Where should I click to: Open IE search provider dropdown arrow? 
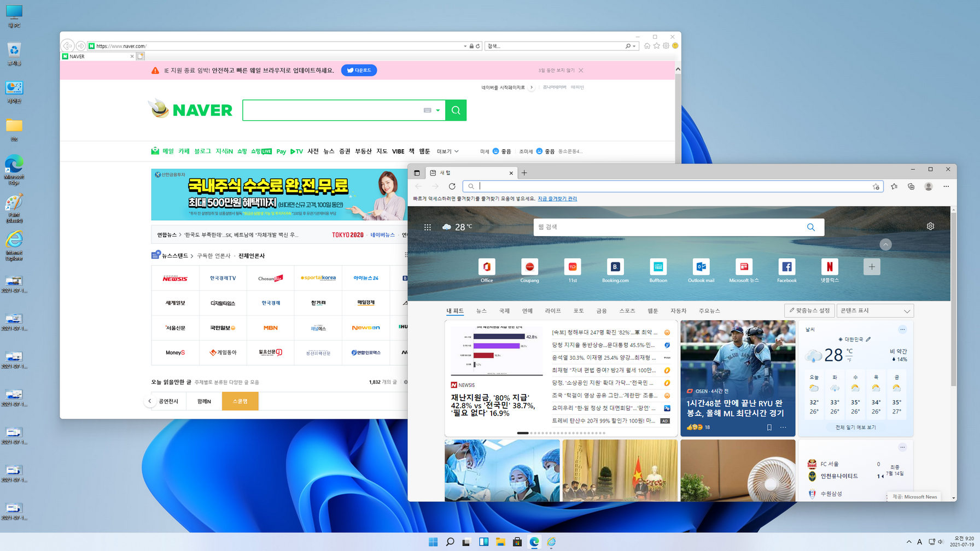pyautogui.click(x=634, y=46)
